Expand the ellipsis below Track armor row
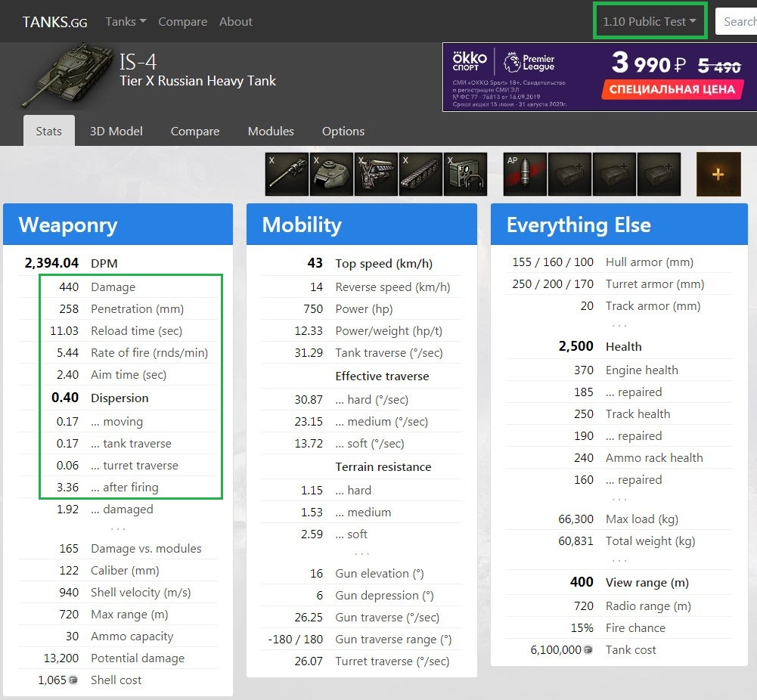The width and height of the screenshot is (757, 700). [619, 326]
